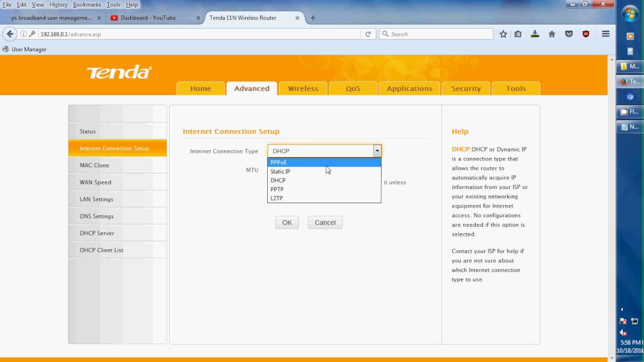Go to the router Home tab
This screenshot has height=362, width=644.
[201, 88]
